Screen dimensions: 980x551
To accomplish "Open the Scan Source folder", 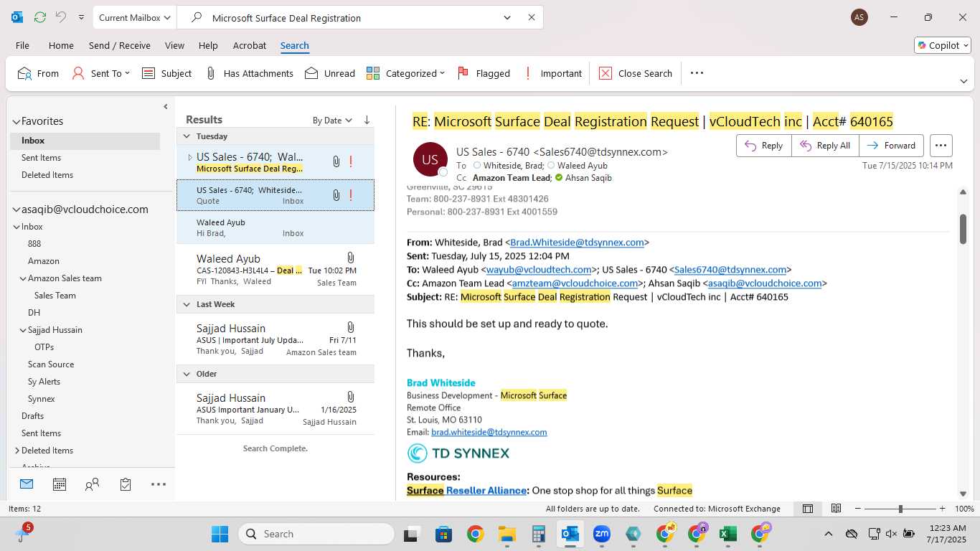I will (x=51, y=364).
